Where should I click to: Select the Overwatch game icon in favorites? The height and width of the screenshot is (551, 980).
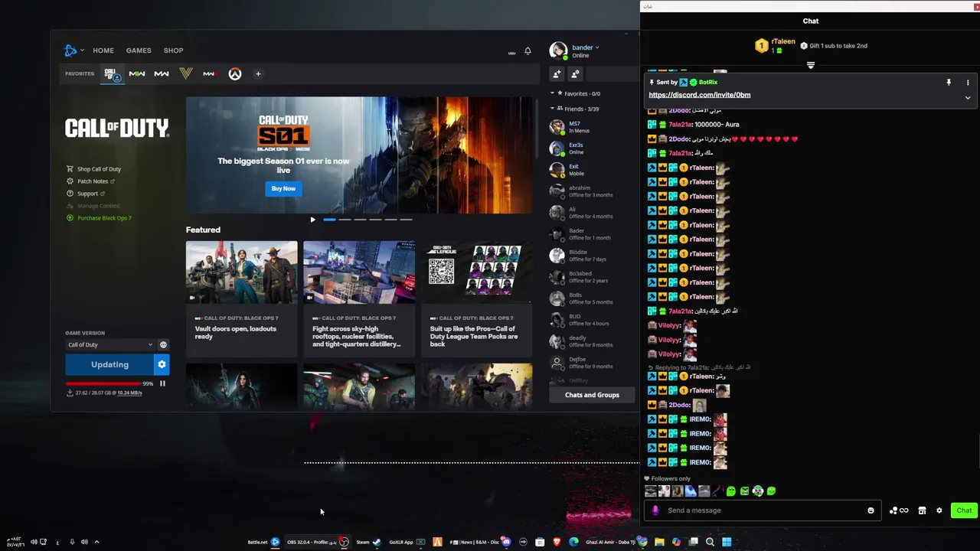point(235,74)
